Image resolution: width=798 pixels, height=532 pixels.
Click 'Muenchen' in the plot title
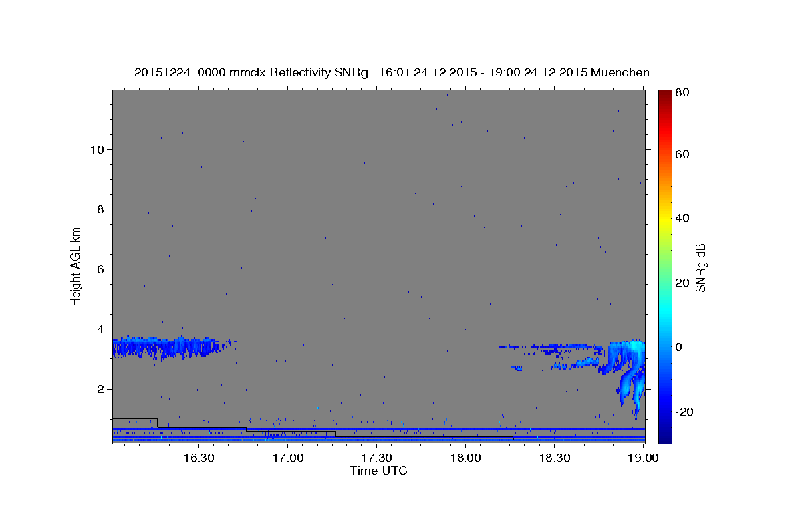[x=618, y=72]
